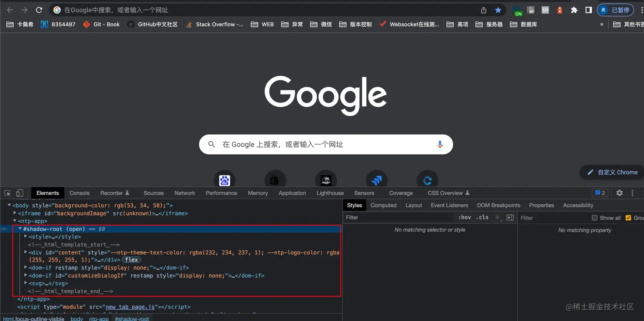Open the Lighthouse extension icon
Viewport: 644px width, 321px height.
[x=560, y=10]
